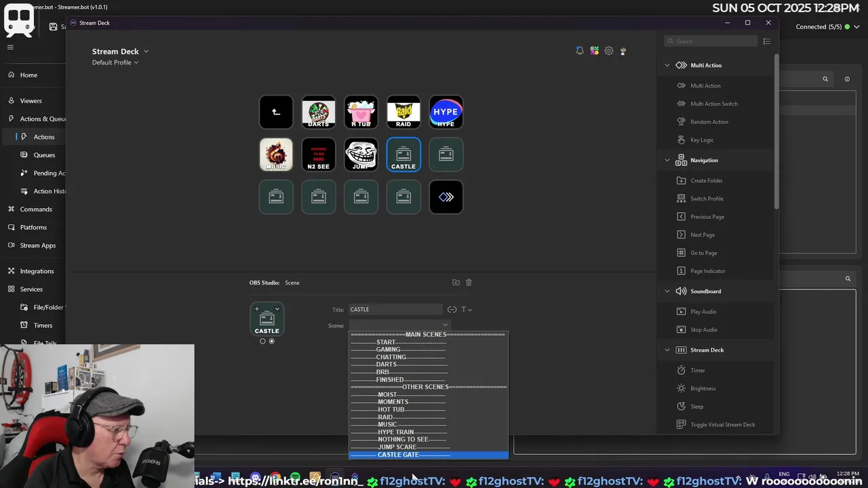Image resolution: width=868 pixels, height=488 pixels.
Task: Choose HYPE TRAIN from the scene list
Action: click(x=429, y=432)
